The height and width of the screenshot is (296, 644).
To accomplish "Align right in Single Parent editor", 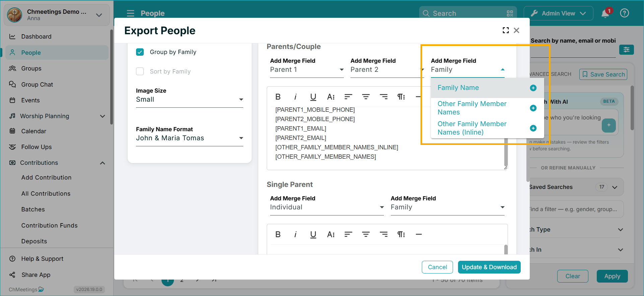I will 384,235.
